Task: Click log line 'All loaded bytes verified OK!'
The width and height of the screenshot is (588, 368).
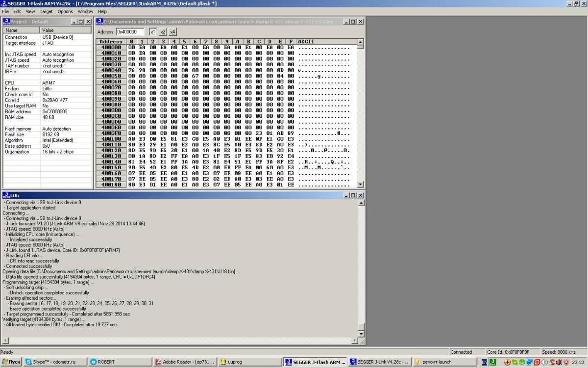Action: pos(61,325)
